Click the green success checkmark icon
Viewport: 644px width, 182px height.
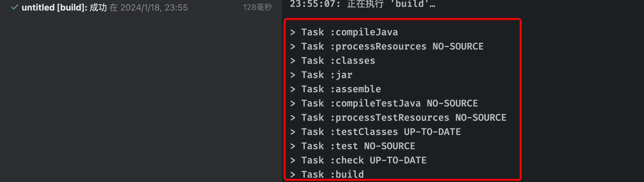[x=14, y=7]
